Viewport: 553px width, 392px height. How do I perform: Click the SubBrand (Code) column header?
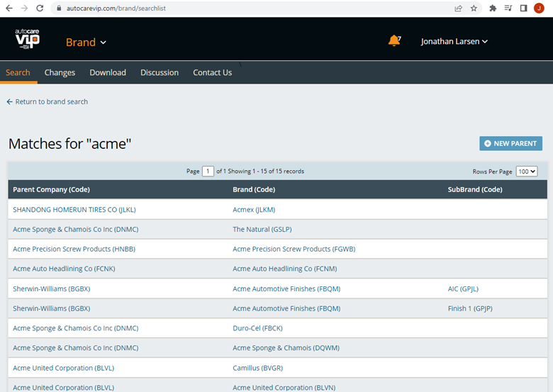[x=475, y=189]
